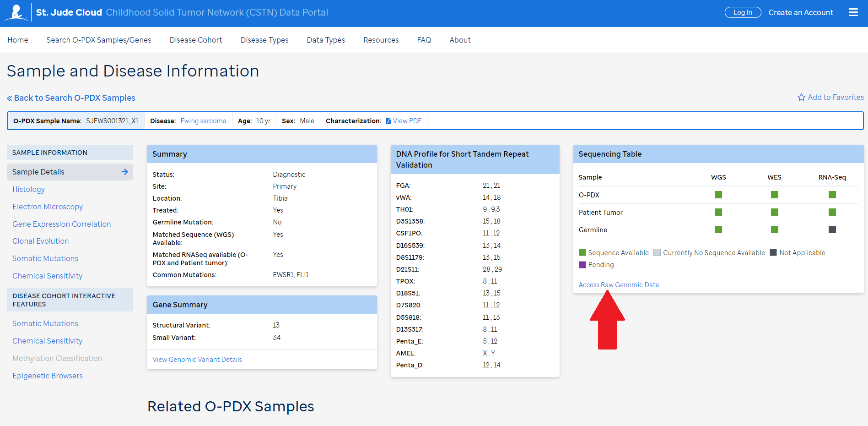The height and width of the screenshot is (426, 868).
Task: Click the Penta_D value '12 , 14'
Action: (491, 365)
